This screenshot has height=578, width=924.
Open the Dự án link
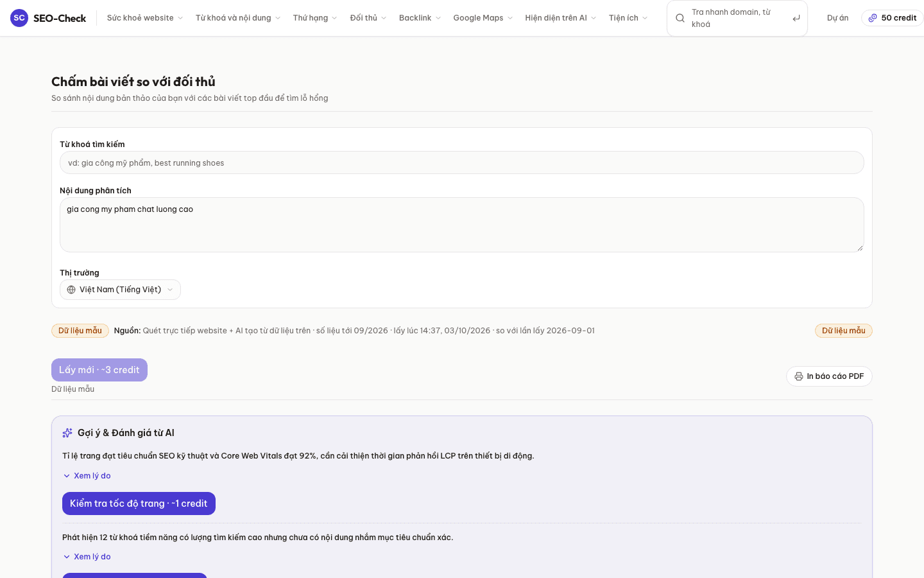(x=837, y=18)
